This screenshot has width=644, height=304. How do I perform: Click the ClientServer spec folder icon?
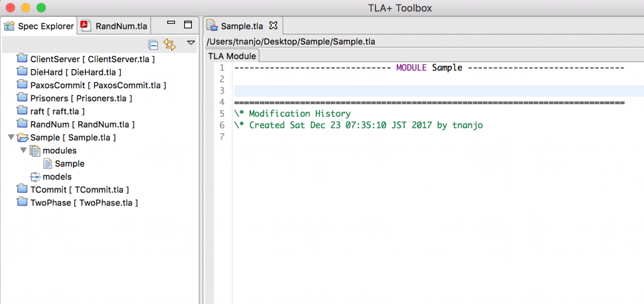click(x=22, y=58)
